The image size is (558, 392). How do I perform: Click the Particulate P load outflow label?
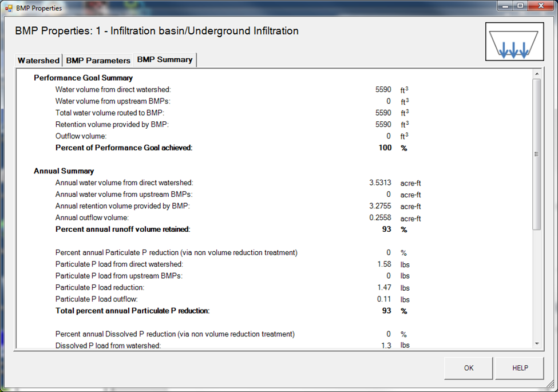click(97, 299)
